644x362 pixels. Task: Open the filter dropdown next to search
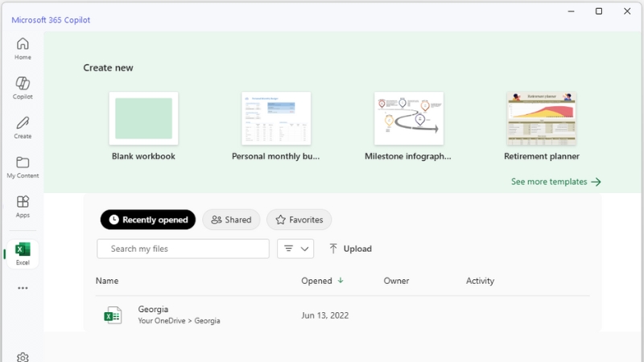click(295, 249)
